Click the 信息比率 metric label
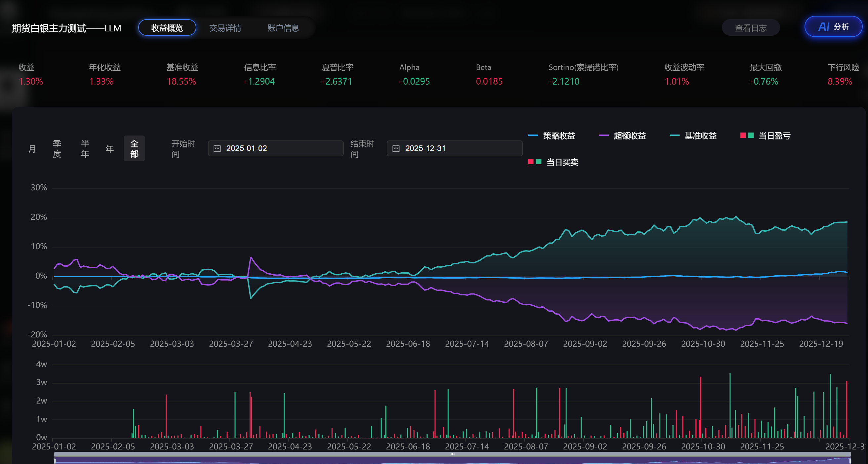The height and width of the screenshot is (464, 868). 260,67
